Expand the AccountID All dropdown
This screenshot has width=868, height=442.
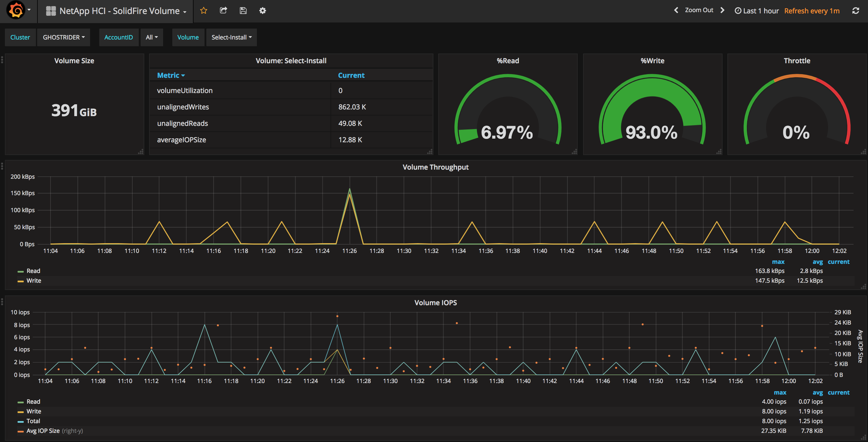152,37
